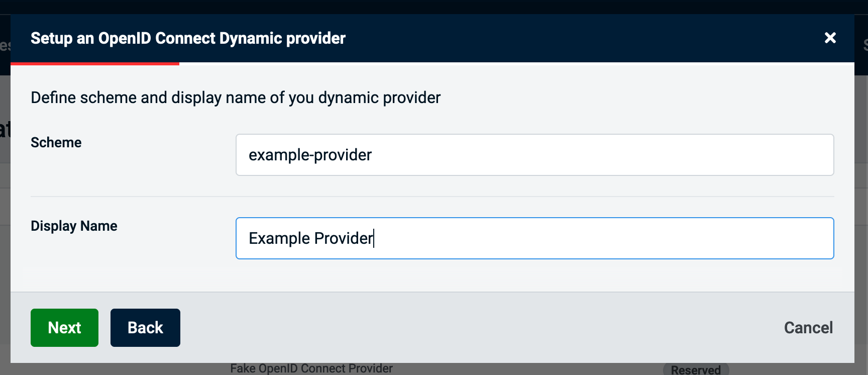Click the dark strip above the dialog header

tap(432, 7)
